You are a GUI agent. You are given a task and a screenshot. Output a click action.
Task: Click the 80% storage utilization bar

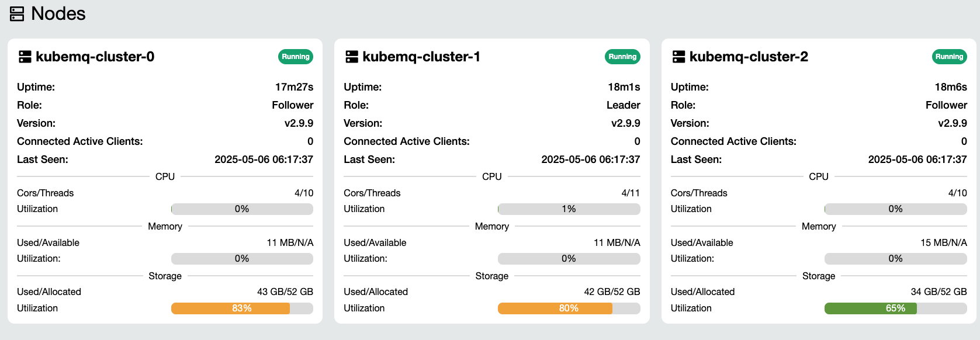point(569,308)
